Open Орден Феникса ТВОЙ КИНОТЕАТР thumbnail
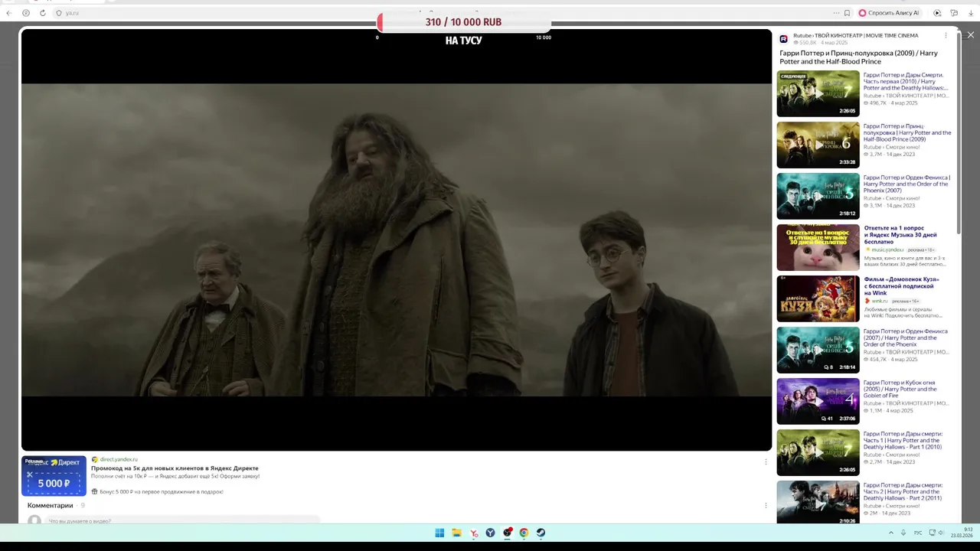Screen dimensions: 980x551 818,350
